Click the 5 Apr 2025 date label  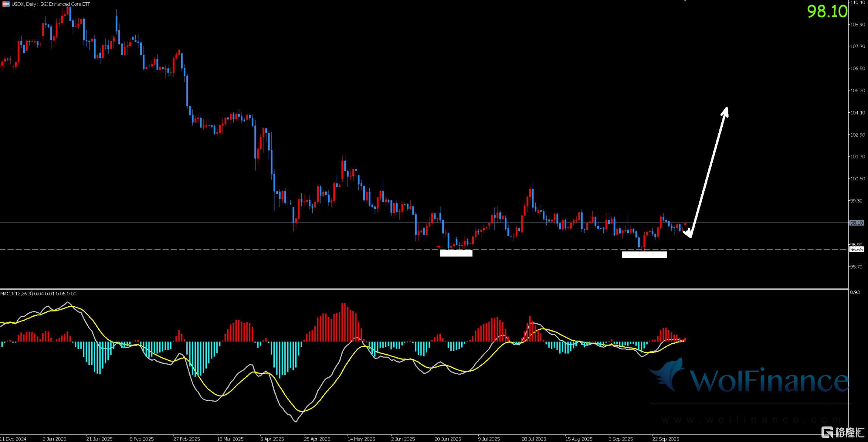[x=272, y=439]
